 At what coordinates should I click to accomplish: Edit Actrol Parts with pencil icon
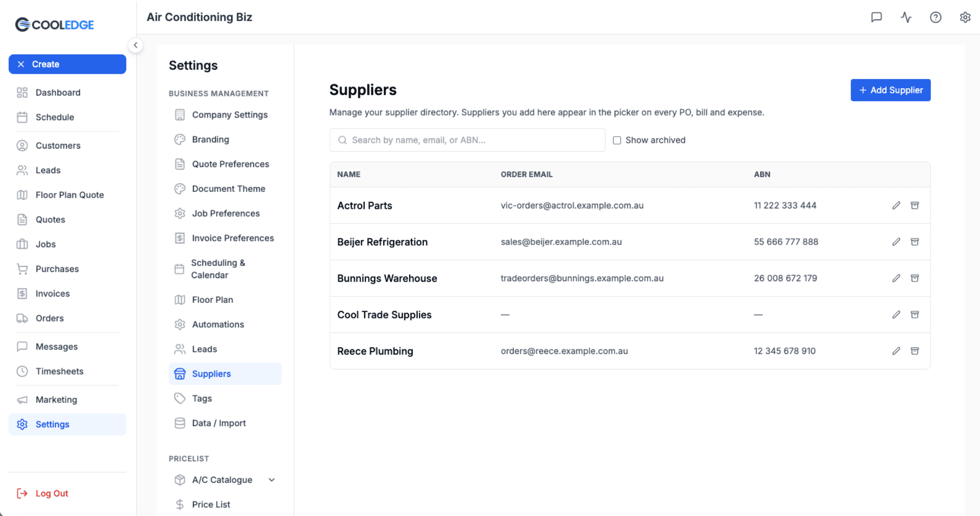click(x=896, y=205)
